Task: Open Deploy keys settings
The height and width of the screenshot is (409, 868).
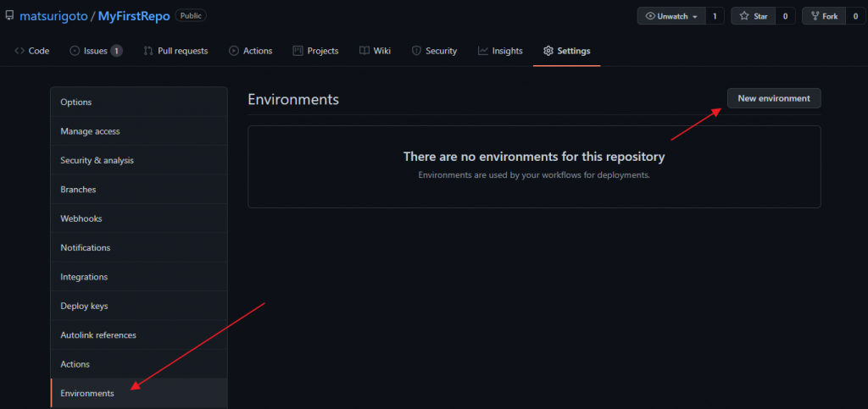Action: (x=139, y=306)
